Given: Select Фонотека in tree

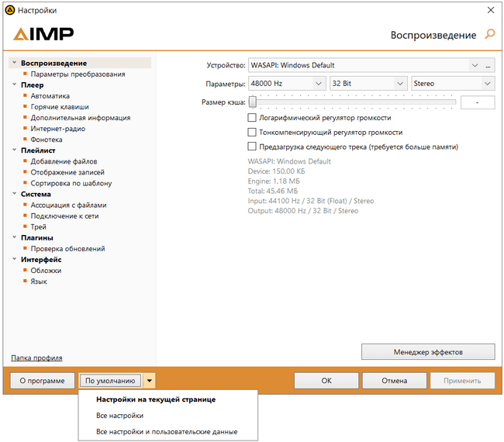Looking at the screenshot, I should pos(47,140).
